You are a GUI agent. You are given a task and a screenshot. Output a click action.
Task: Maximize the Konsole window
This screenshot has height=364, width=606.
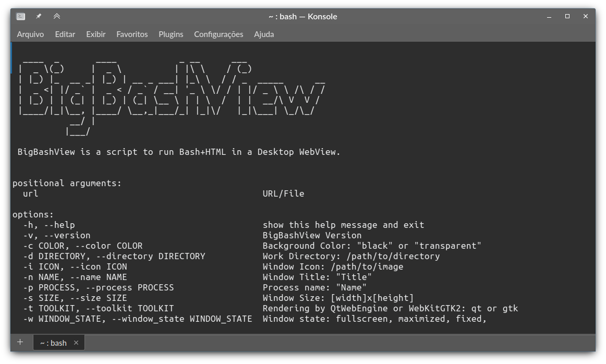tap(567, 16)
